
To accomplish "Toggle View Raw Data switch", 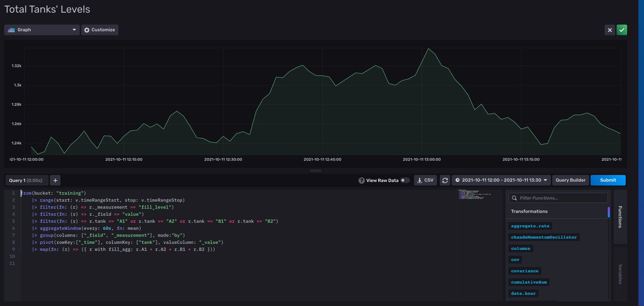I will point(405,181).
